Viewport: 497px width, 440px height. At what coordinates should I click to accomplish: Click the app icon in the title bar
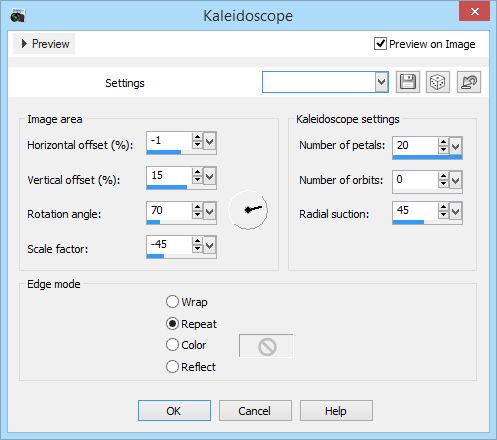coord(18,16)
